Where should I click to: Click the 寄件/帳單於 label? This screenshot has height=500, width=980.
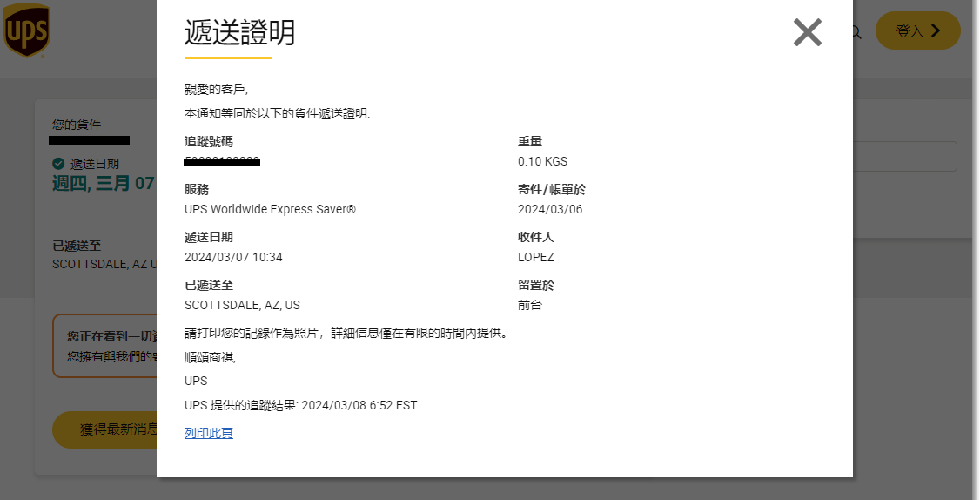(x=552, y=190)
